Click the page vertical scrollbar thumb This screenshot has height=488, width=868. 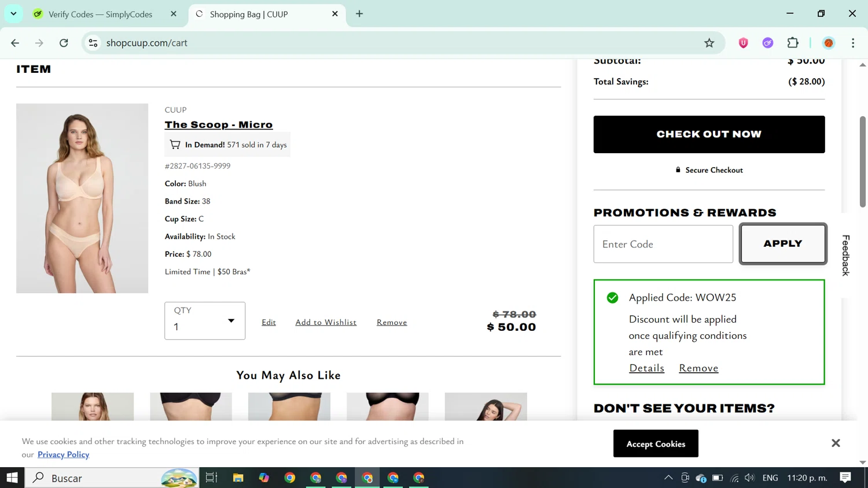863,162
